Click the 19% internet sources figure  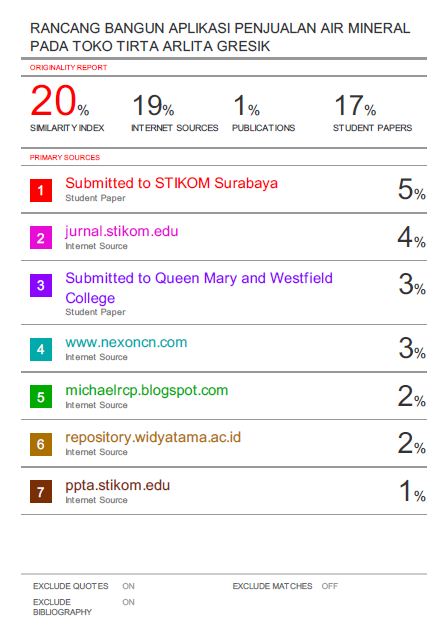[x=153, y=105]
